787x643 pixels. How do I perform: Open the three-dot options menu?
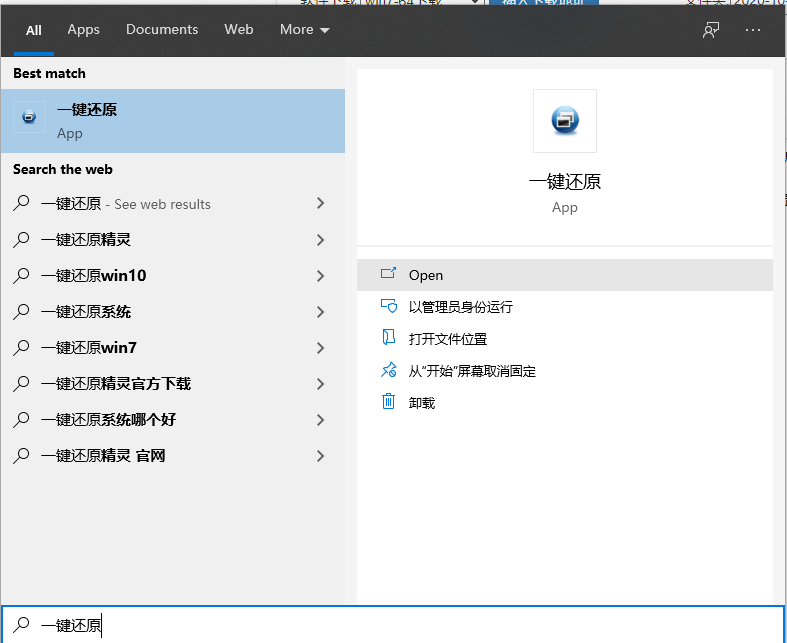753,30
